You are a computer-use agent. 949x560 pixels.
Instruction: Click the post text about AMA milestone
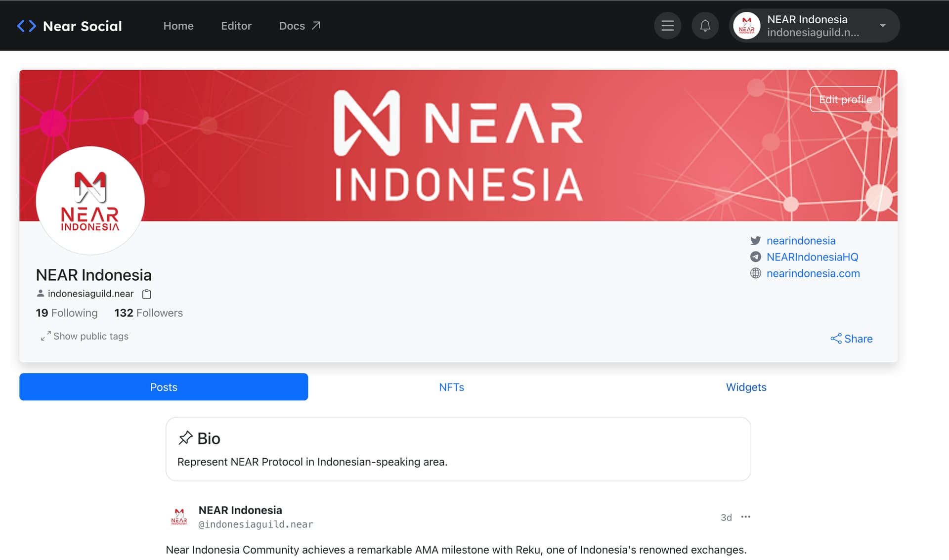tap(456, 550)
